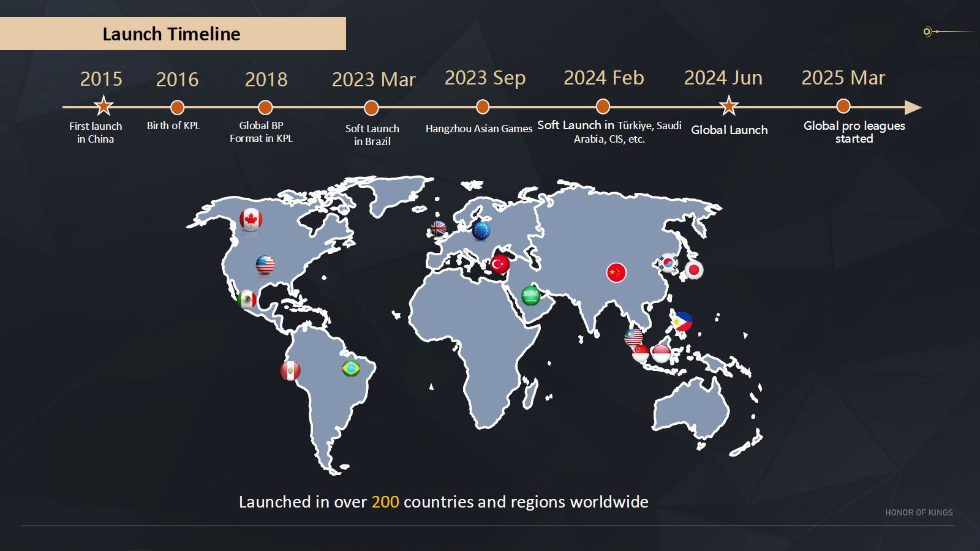Click the 2023 Mar timeline dot

371,108
